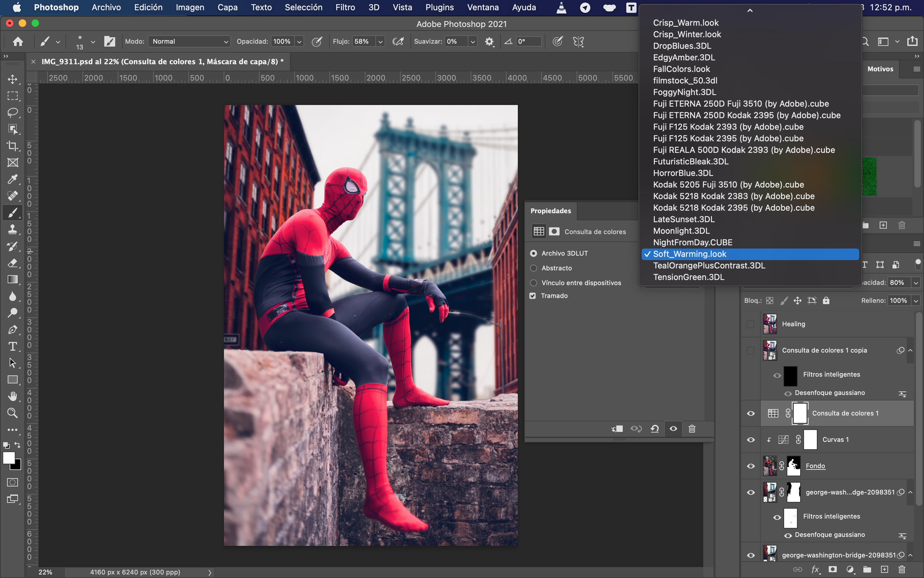The height and width of the screenshot is (578, 924).
Task: Open blending options for Desenfoque gaussiano under copia
Action: [903, 394]
